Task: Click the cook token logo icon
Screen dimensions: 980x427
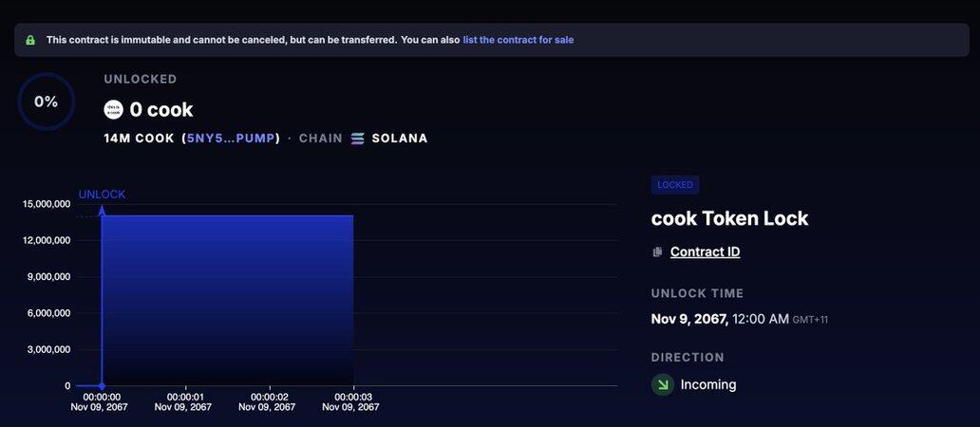Action: [114, 109]
